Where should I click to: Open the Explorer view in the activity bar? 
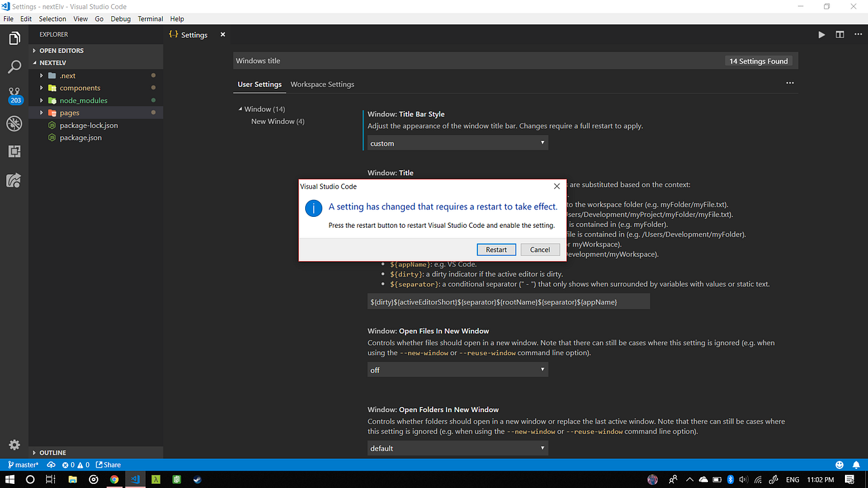[x=14, y=38]
